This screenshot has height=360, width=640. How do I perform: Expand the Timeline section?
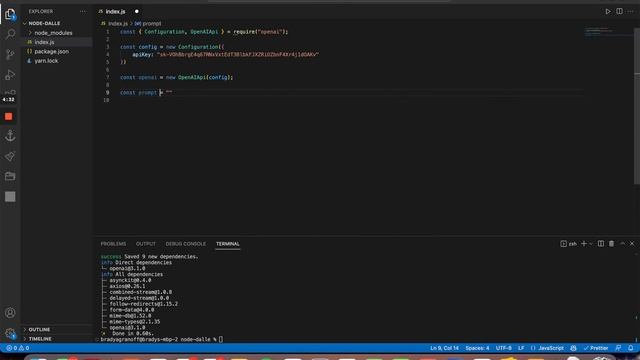[40, 339]
